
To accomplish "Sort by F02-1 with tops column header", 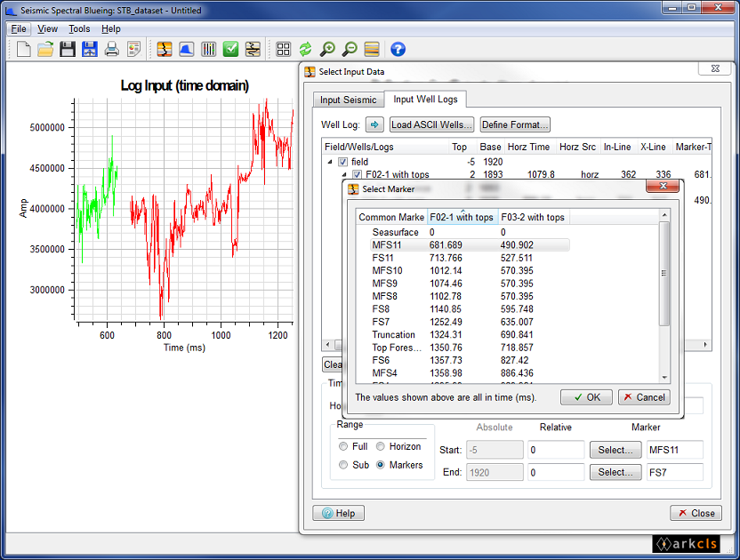I will 462,217.
